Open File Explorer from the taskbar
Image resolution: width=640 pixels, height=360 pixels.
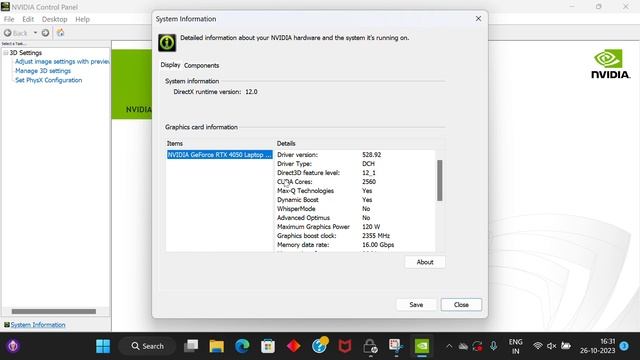216,346
